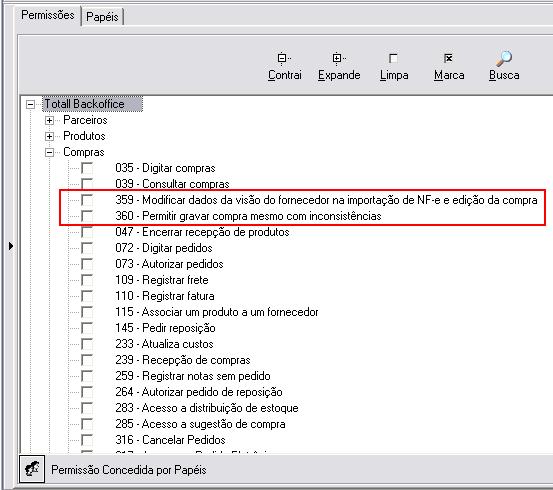The image size is (553, 490).
Task: Select text '039 - Consultar compras'
Action: click(172, 184)
